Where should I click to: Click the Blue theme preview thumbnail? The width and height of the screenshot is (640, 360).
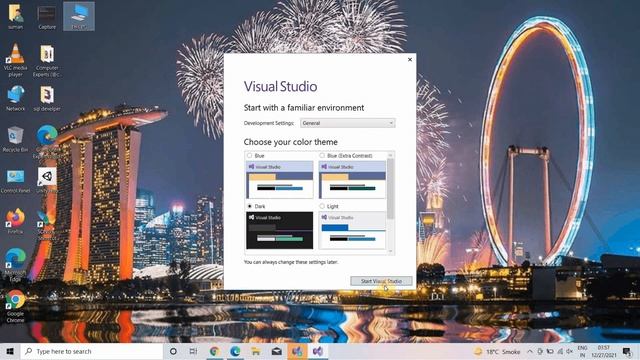[x=280, y=180]
